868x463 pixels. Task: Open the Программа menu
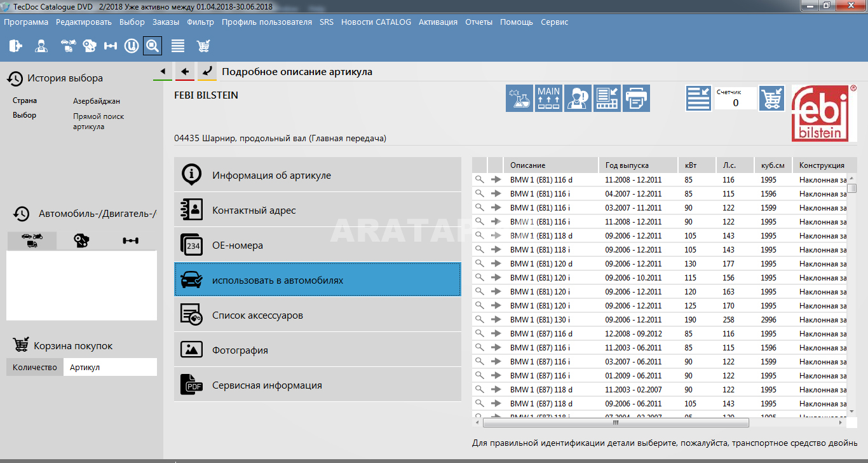coord(26,22)
